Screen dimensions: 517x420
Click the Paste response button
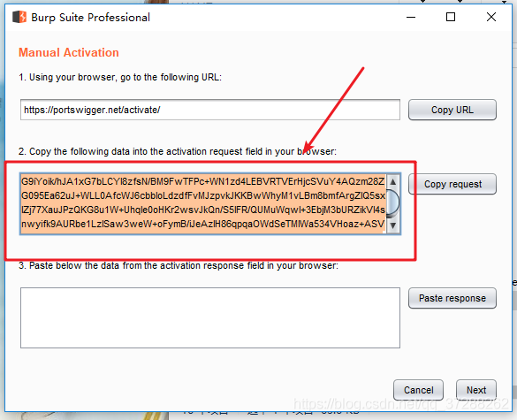pyautogui.click(x=452, y=298)
